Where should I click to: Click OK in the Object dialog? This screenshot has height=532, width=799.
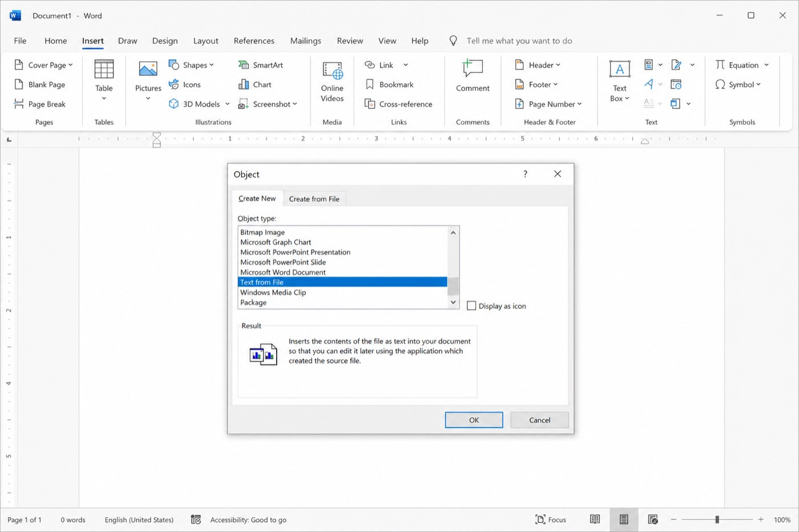[474, 420]
